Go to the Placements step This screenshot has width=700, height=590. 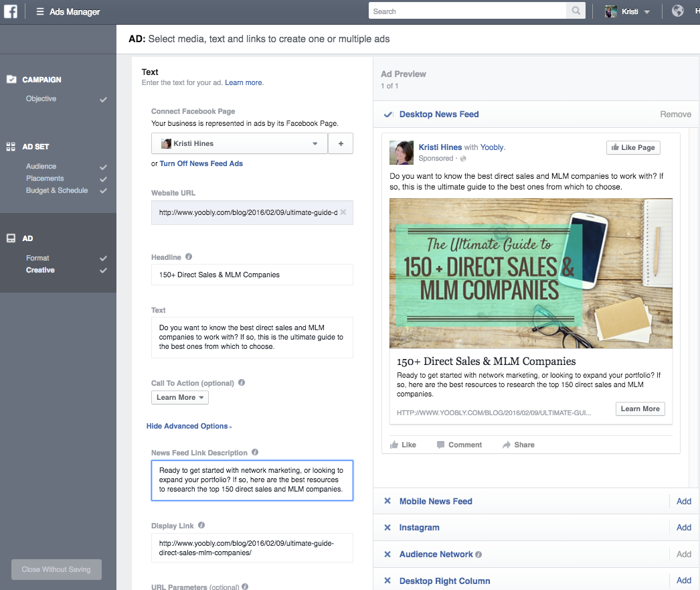click(45, 178)
